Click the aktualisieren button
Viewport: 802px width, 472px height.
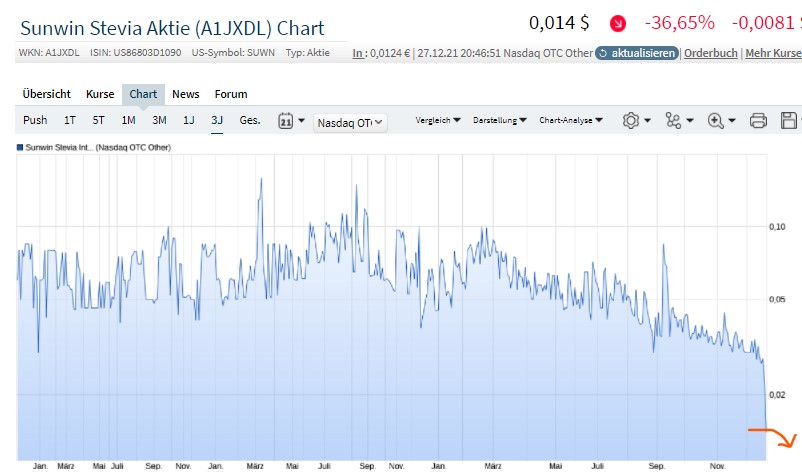pyautogui.click(x=637, y=53)
